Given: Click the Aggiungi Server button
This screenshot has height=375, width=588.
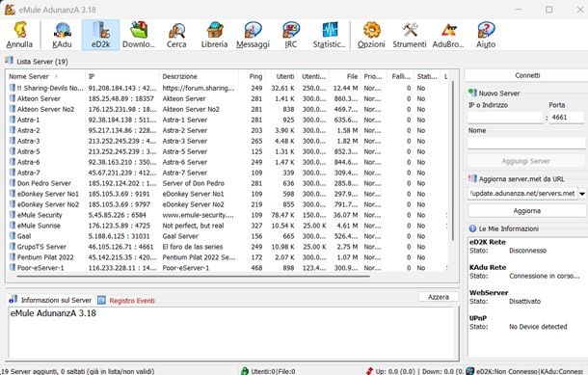Looking at the screenshot, I should (525, 161).
